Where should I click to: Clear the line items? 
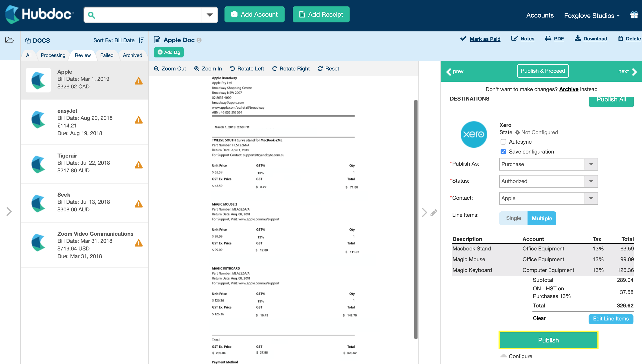pyautogui.click(x=539, y=318)
